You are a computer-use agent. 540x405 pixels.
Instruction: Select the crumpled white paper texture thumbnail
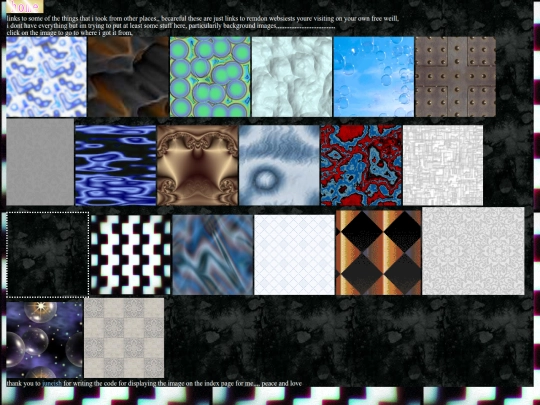click(x=292, y=77)
